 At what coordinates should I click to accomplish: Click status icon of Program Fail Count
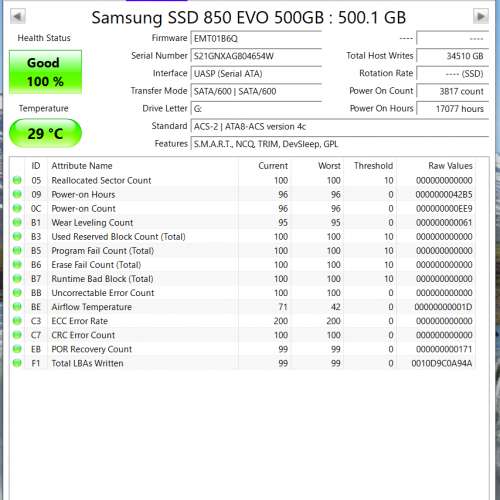(17, 250)
